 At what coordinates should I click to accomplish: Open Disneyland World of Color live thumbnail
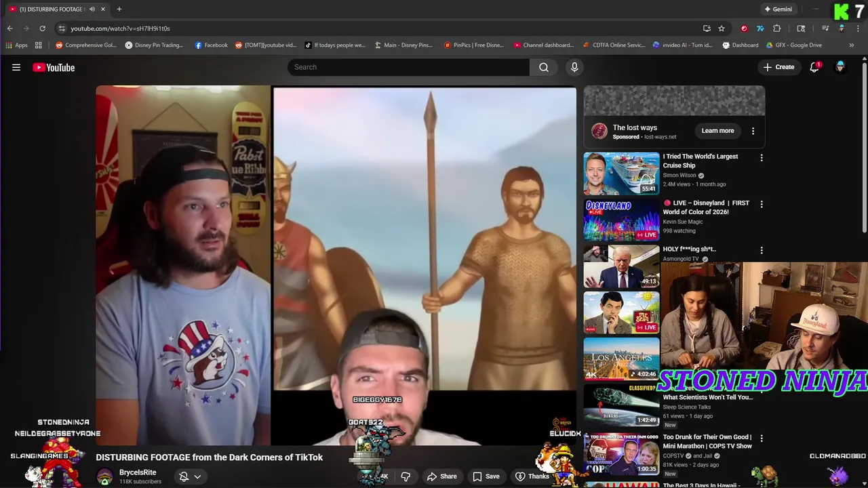[621, 220]
